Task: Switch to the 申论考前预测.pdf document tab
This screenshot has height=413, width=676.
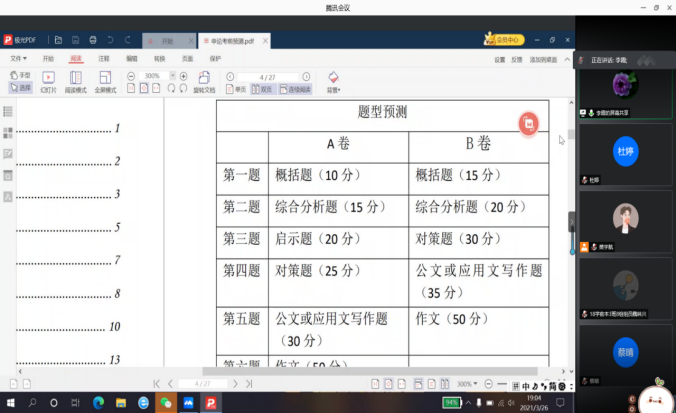Action: click(x=230, y=41)
